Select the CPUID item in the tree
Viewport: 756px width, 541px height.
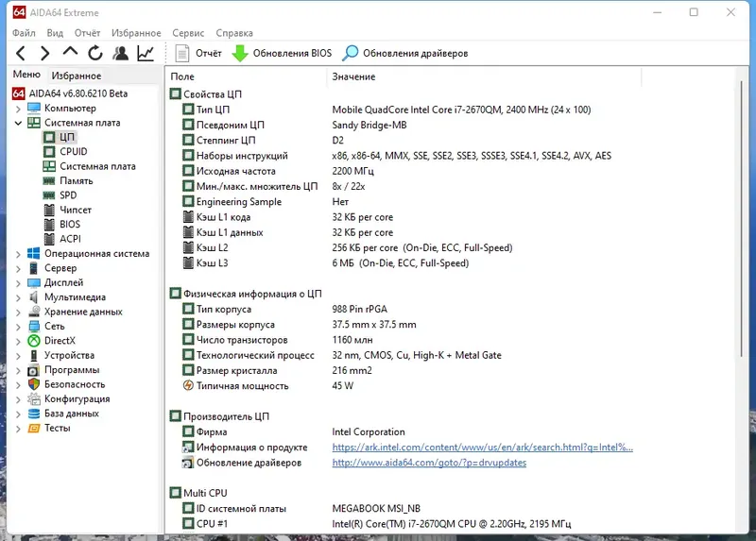74,151
